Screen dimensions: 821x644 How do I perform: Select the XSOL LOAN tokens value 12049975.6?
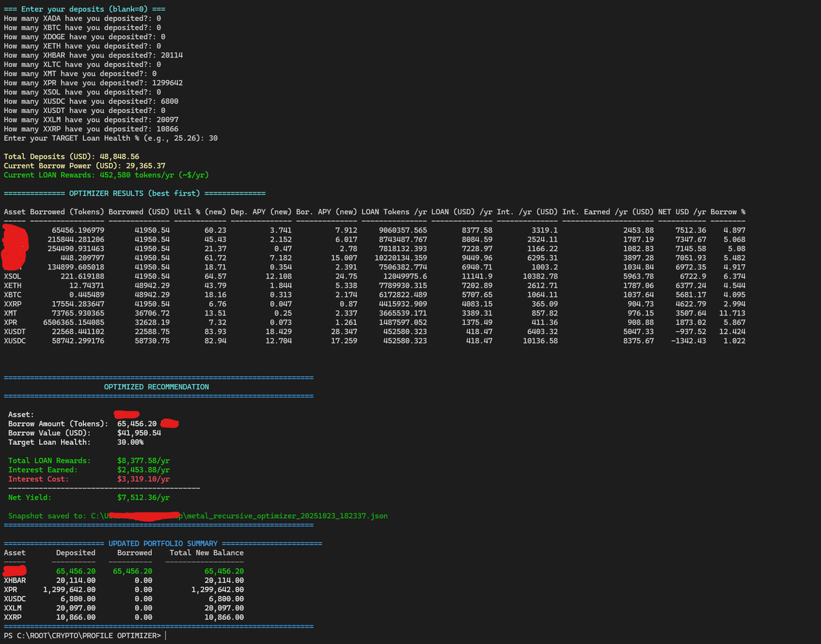coord(403,276)
